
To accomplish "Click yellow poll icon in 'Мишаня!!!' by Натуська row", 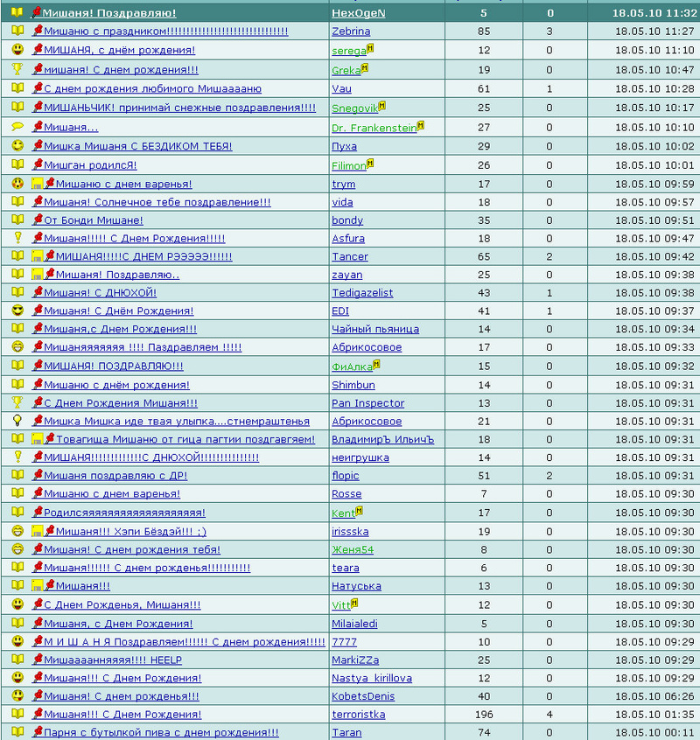I will click(38, 586).
